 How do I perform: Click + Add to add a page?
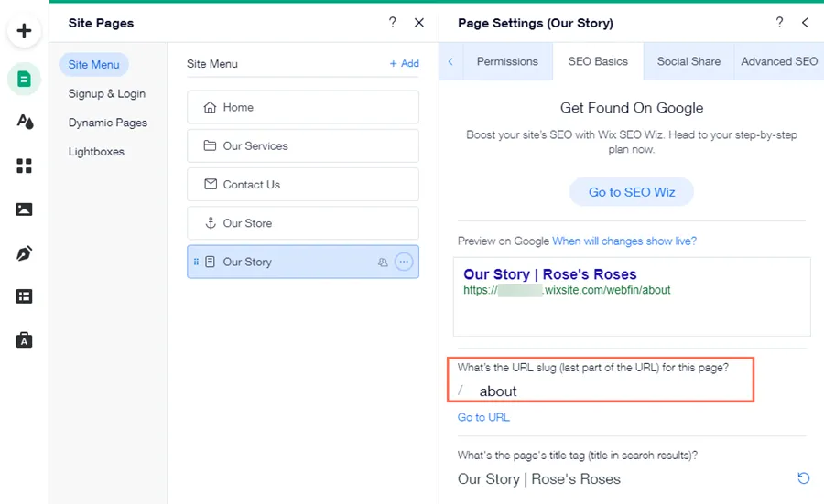click(404, 63)
